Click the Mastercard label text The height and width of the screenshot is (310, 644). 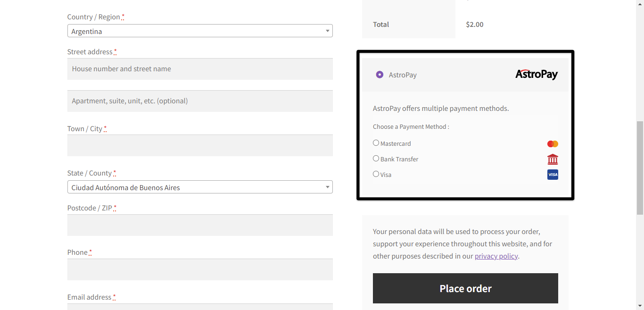tap(396, 143)
